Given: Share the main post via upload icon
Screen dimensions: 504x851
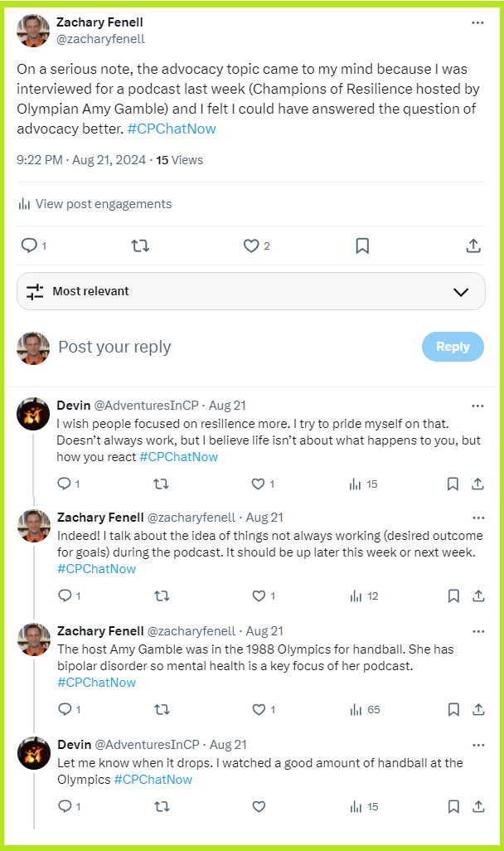Looking at the screenshot, I should point(473,246).
